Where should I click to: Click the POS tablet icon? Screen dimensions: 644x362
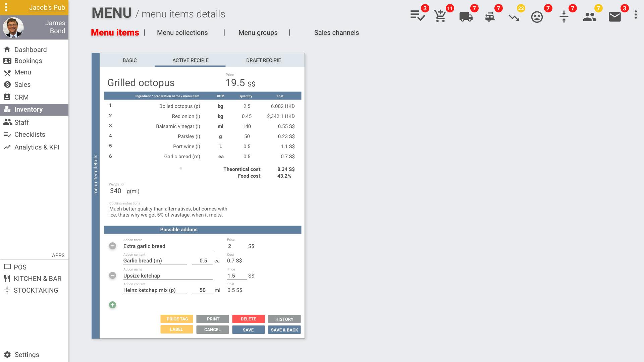(x=7, y=267)
